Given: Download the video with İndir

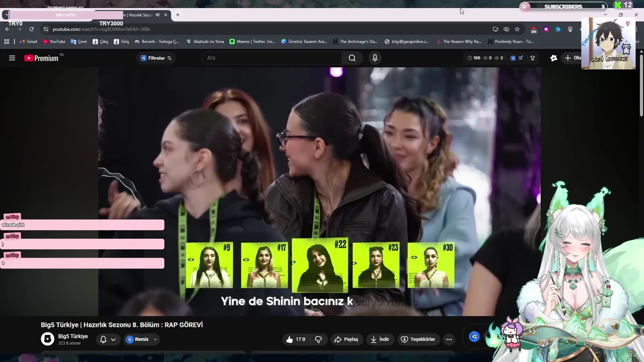Looking at the screenshot, I should click(x=379, y=339).
